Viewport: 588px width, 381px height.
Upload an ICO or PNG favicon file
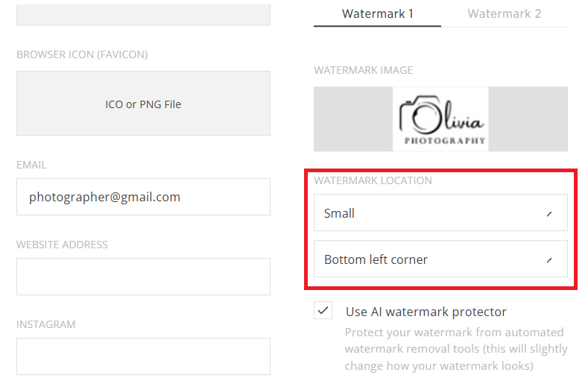(143, 104)
